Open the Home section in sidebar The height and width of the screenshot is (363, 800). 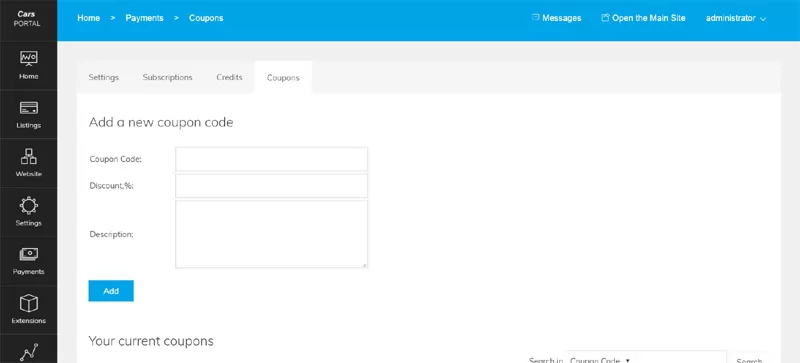coord(29,65)
